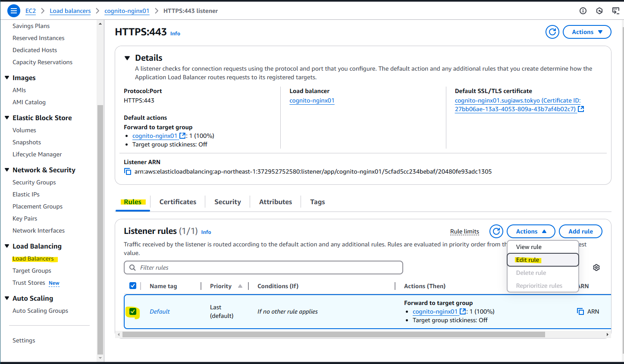The height and width of the screenshot is (364, 624).
Task: Copy the Default rule ARN
Action: (580, 311)
